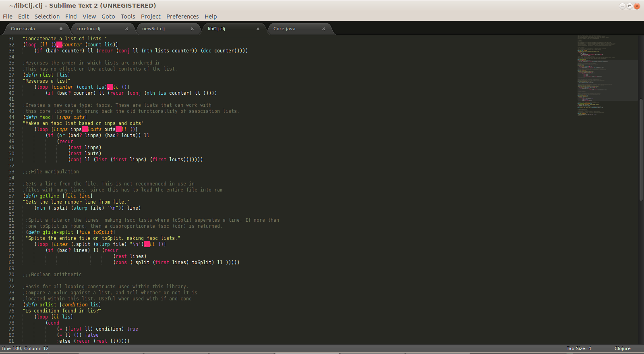Screen dimensions: 644x354
Task: Click the "(rest linps)" code line
Action: 85,148
